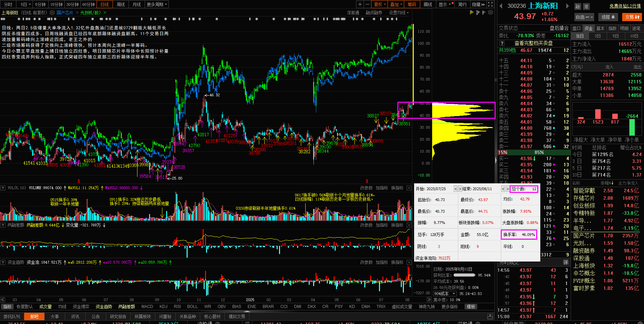The height and width of the screenshot is (324, 644).
Task: Go to next stock with right arrow
Action: (567, 6)
